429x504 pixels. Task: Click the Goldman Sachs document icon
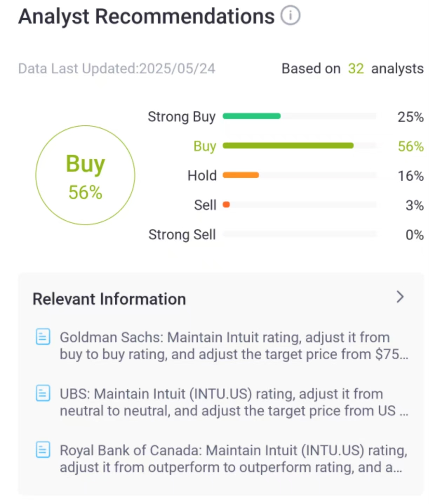(x=43, y=337)
